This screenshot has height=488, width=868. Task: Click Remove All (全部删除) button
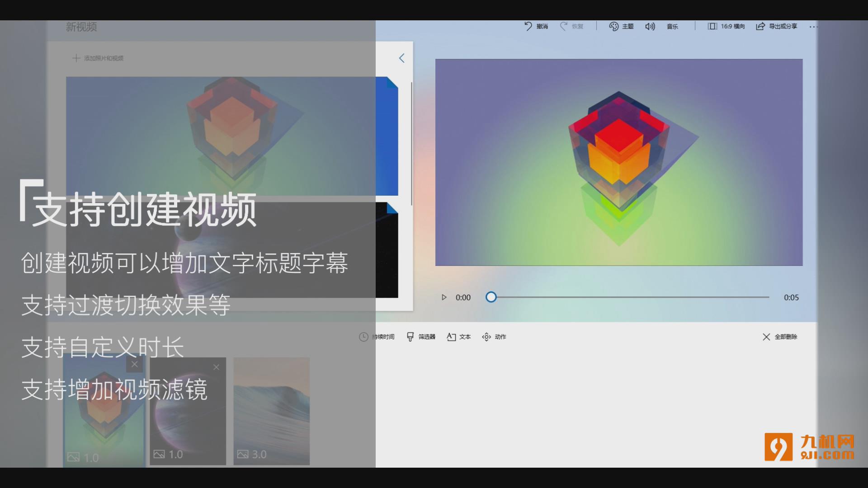pyautogui.click(x=780, y=337)
